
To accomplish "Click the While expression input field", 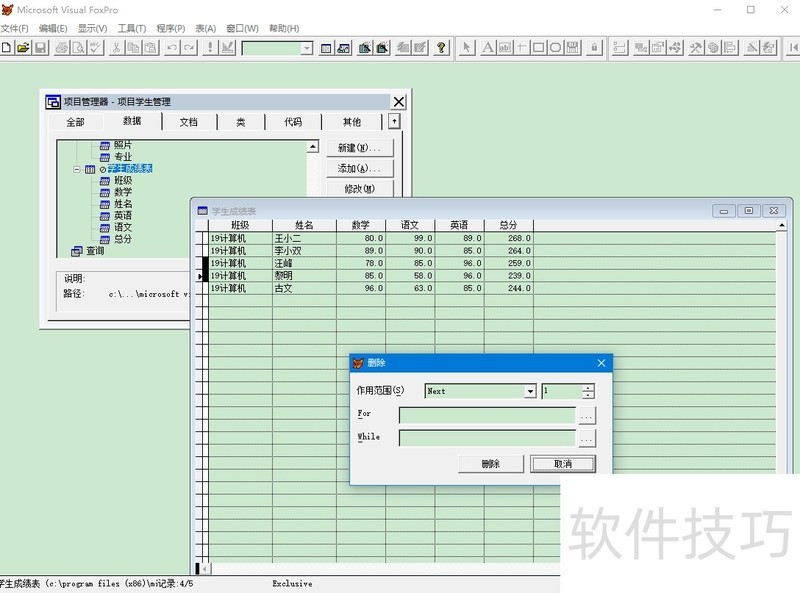I will pyautogui.click(x=487, y=438).
